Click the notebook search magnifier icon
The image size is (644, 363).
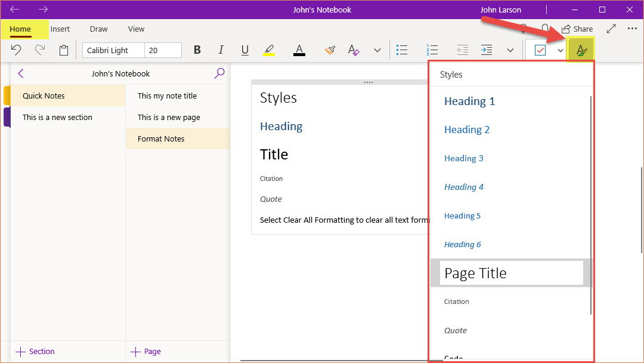pos(219,73)
